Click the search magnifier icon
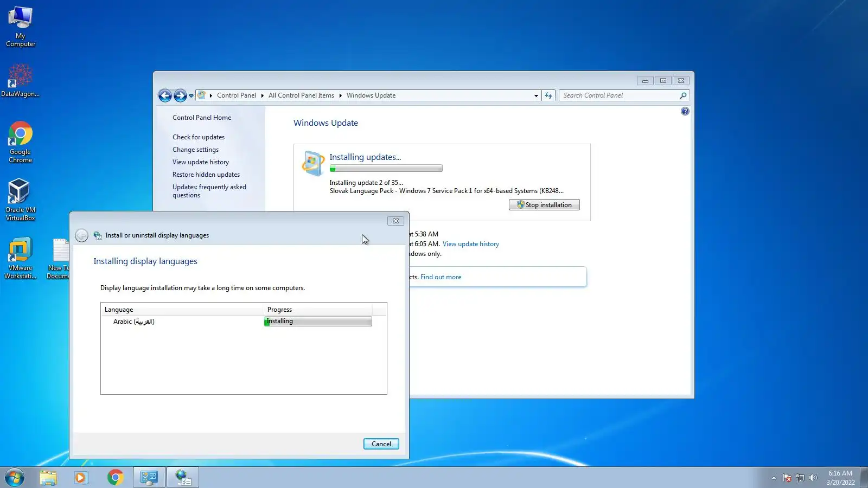The image size is (868, 488). coord(684,95)
